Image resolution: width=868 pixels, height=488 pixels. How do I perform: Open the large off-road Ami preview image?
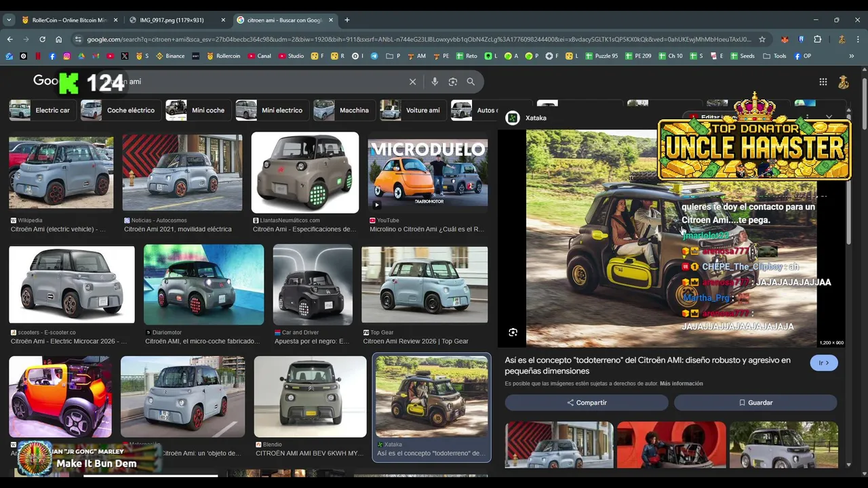point(671,237)
